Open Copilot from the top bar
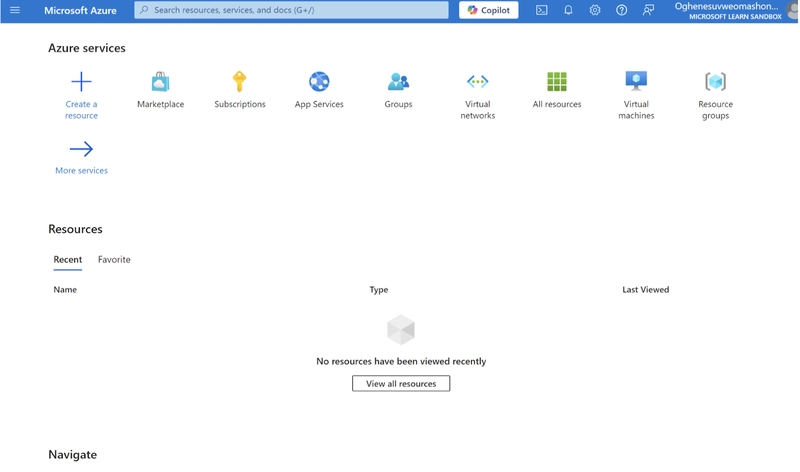The height and width of the screenshot is (472, 800). pyautogui.click(x=488, y=10)
